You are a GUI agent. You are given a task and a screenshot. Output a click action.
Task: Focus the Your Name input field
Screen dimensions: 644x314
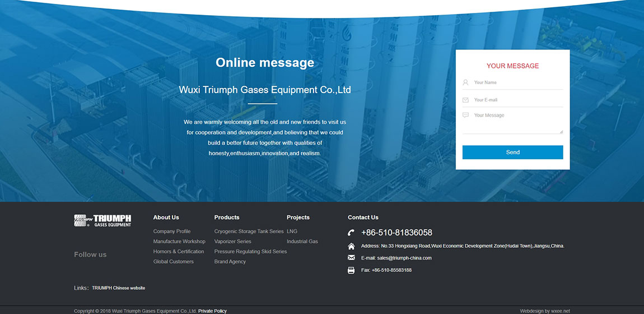515,82
